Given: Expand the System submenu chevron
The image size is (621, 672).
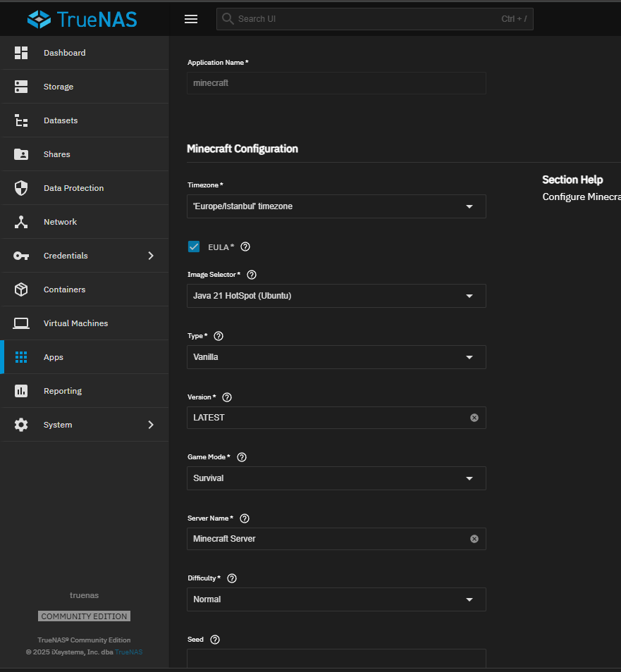Looking at the screenshot, I should (151, 425).
